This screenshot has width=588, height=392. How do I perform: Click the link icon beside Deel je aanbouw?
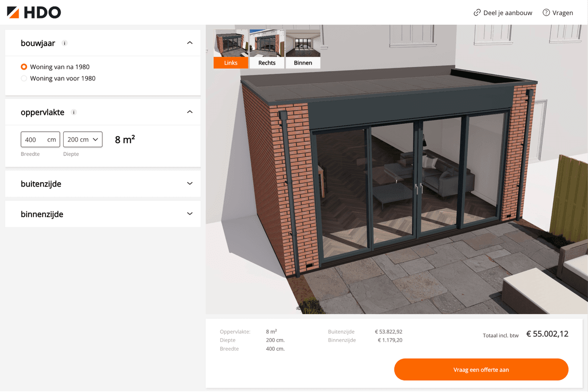477,13
